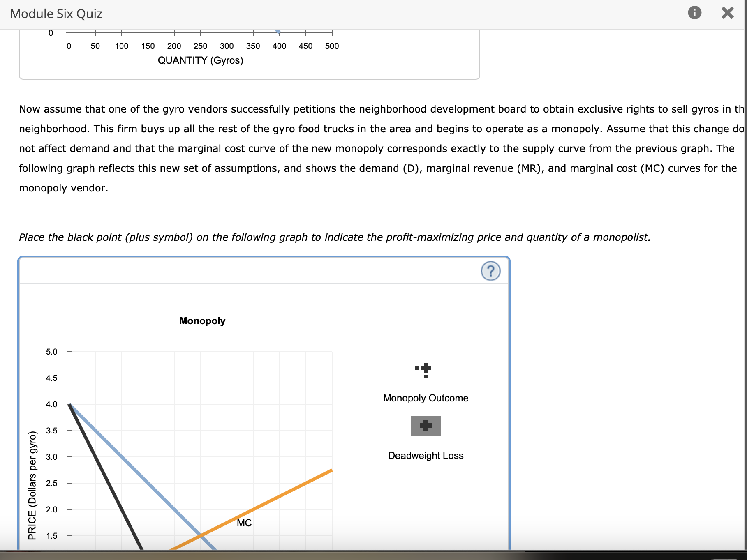The image size is (747, 560).
Task: Select the Monopoly graph title
Action: [x=201, y=321]
